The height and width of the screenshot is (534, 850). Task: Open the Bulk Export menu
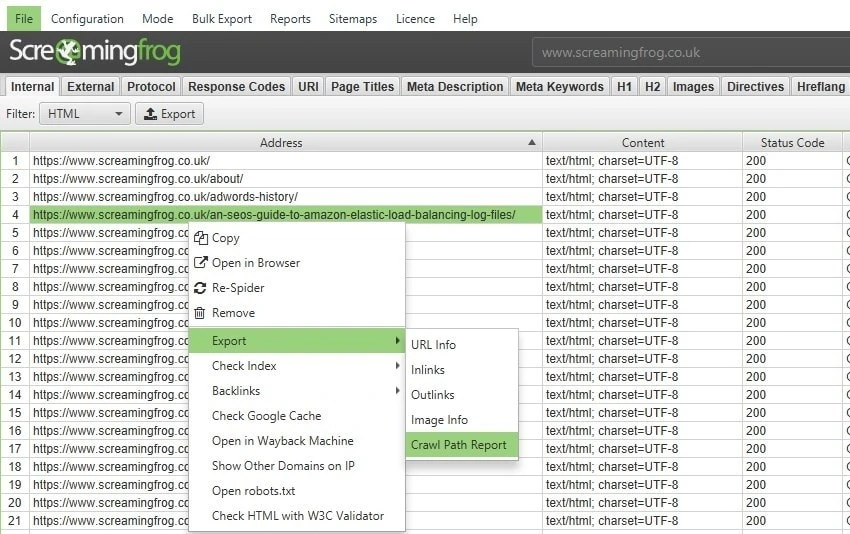click(x=222, y=19)
